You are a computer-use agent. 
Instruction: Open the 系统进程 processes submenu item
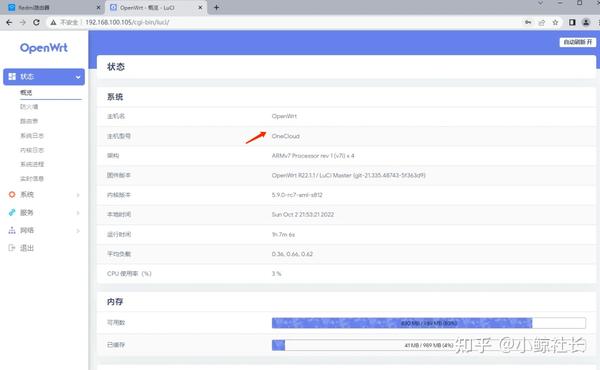32,164
